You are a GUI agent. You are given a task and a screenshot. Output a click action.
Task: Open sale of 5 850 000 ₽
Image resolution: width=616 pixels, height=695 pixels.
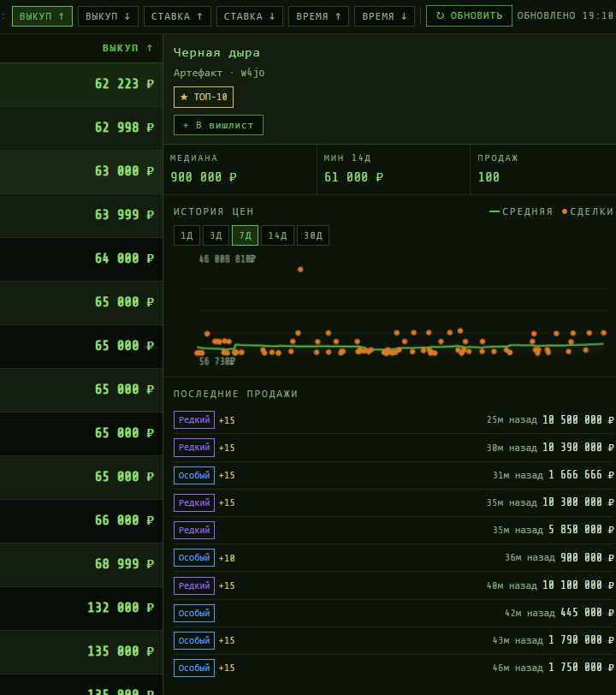[x=394, y=530]
